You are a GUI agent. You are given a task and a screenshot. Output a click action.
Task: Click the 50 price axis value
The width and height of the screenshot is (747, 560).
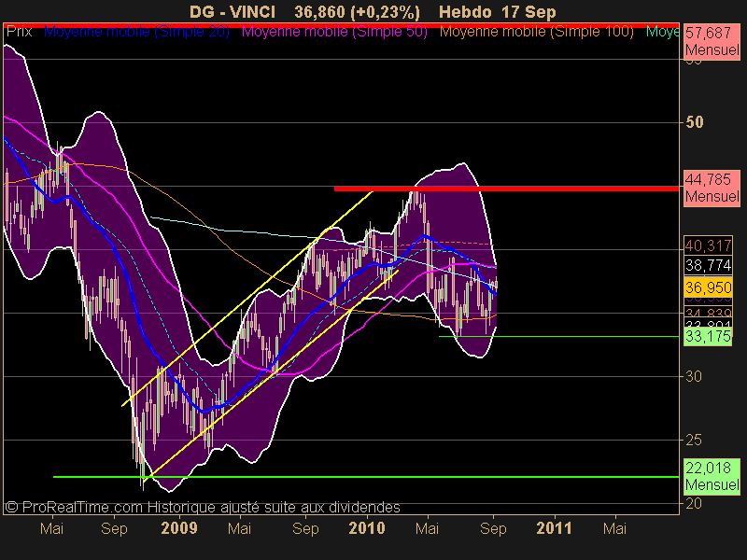[694, 122]
